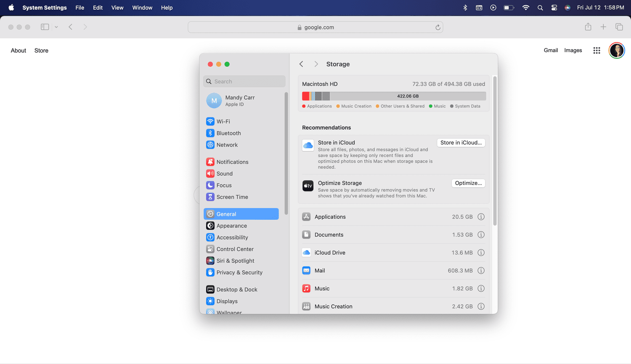Screen dimensions: 631x364
Task: Go back from the Storage pane
Action: (x=301, y=64)
